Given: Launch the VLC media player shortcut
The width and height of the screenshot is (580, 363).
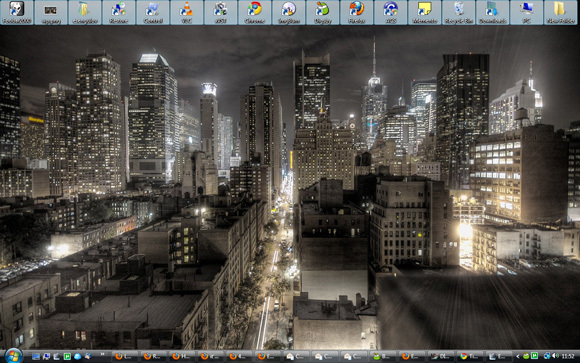Looking at the screenshot, I should coord(187,12).
